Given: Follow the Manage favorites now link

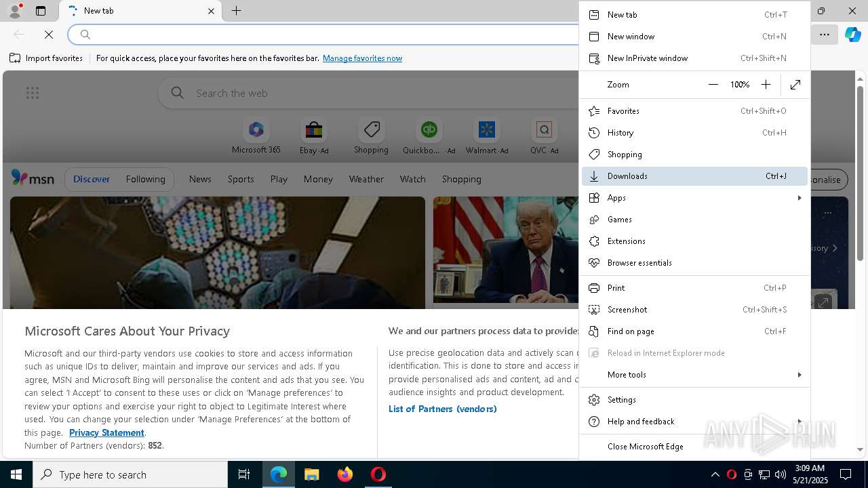Looking at the screenshot, I should [362, 58].
